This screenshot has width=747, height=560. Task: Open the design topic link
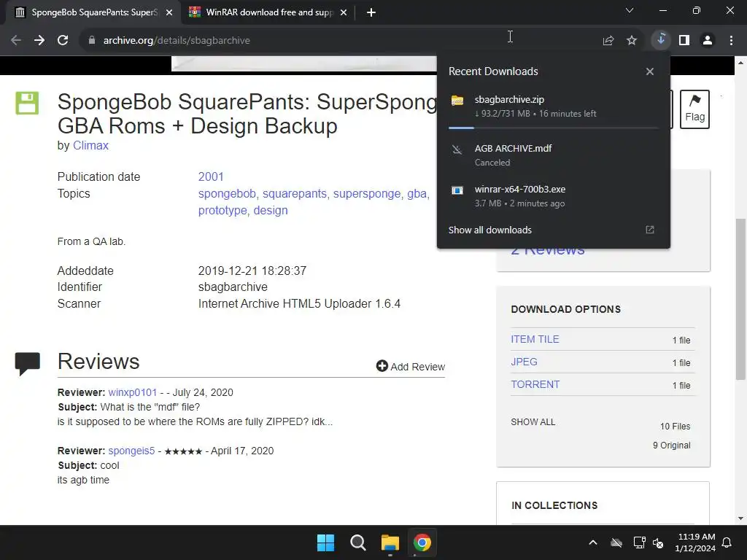pos(271,211)
